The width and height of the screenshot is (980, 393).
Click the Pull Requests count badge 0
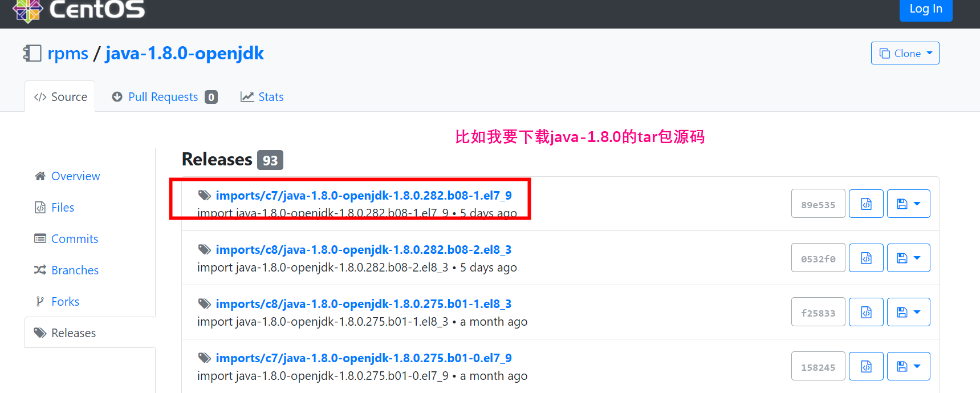pyautogui.click(x=212, y=97)
